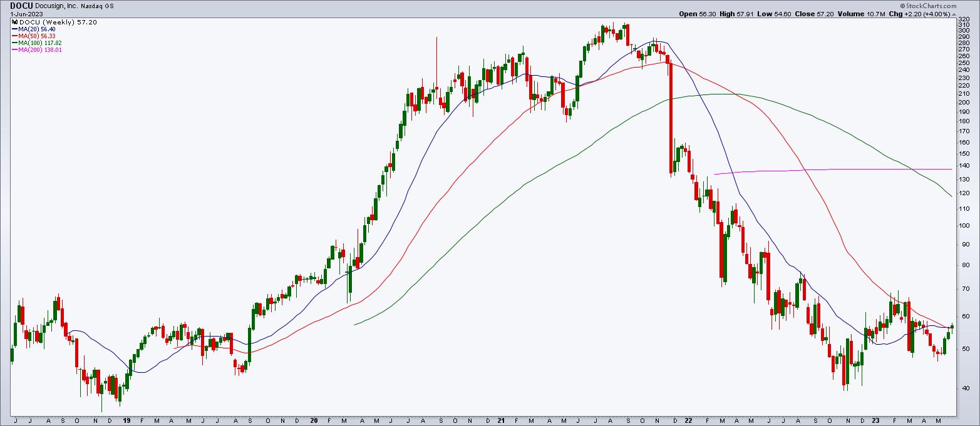Click the 20 year marker on time axis
Viewport: 980px width, 426px height.
313,421
